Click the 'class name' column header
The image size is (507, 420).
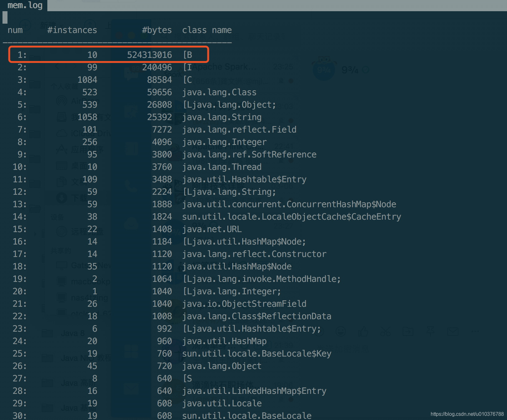pyautogui.click(x=207, y=30)
